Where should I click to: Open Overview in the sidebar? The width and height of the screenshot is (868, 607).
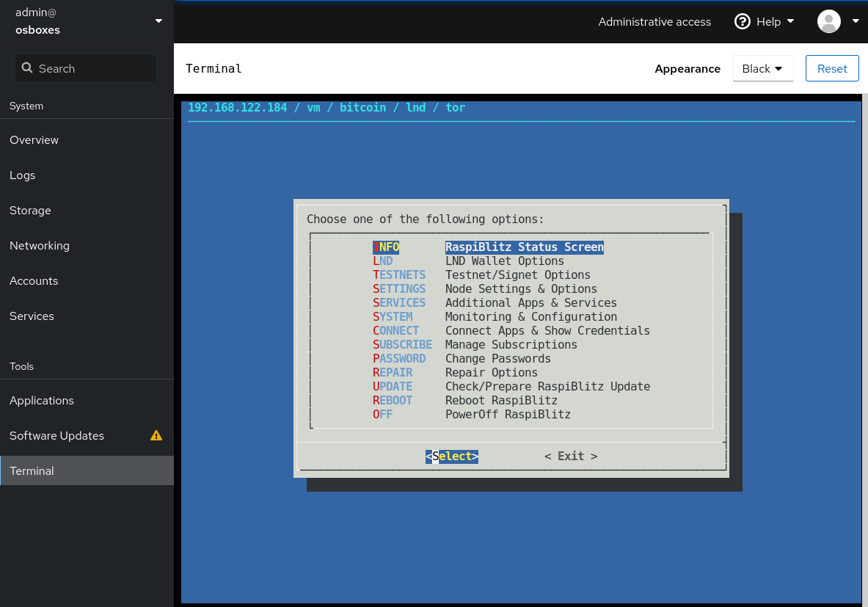click(87, 140)
